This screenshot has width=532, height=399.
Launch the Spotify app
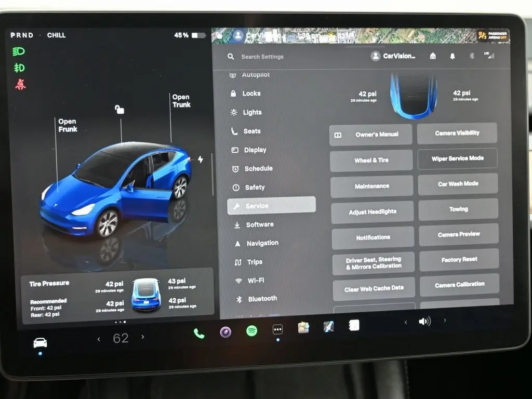[251, 331]
